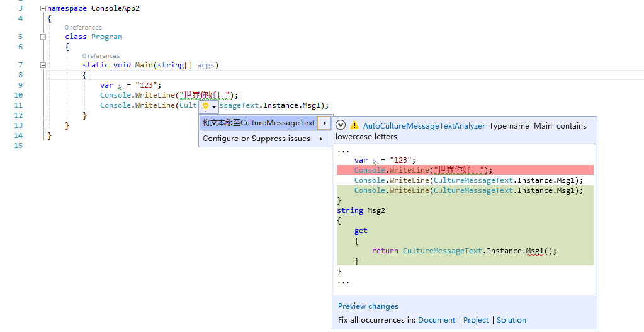Click 0 references above Main method
Viewport: 644px width, 332px height.
pos(101,56)
